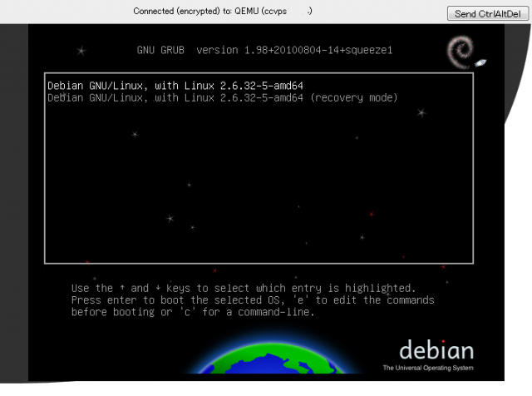Click the 'before booting or c' help line

[193, 312]
